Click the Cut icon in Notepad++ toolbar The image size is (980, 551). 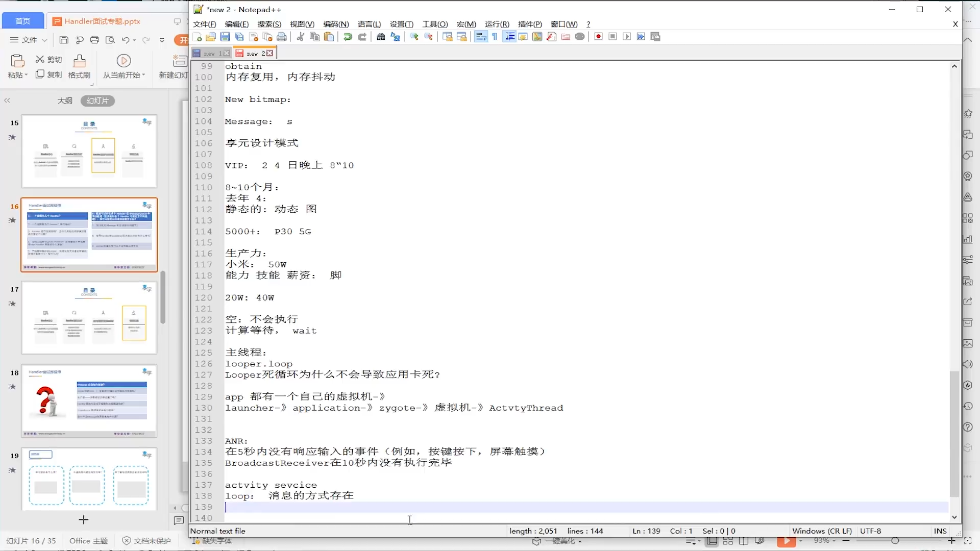click(300, 37)
